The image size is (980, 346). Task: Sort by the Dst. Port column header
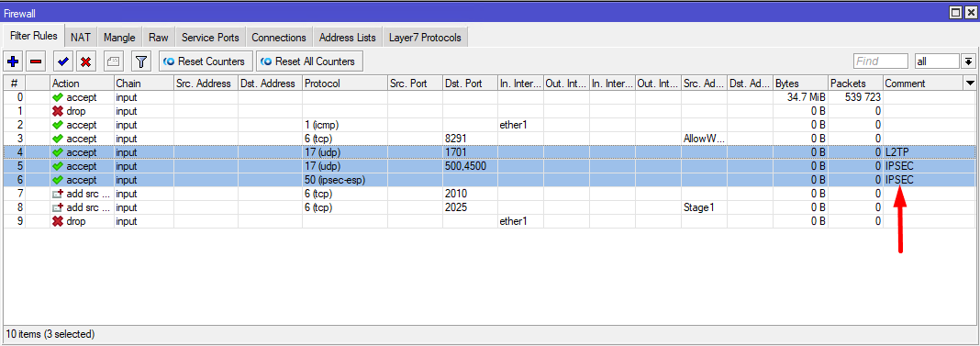(470, 84)
